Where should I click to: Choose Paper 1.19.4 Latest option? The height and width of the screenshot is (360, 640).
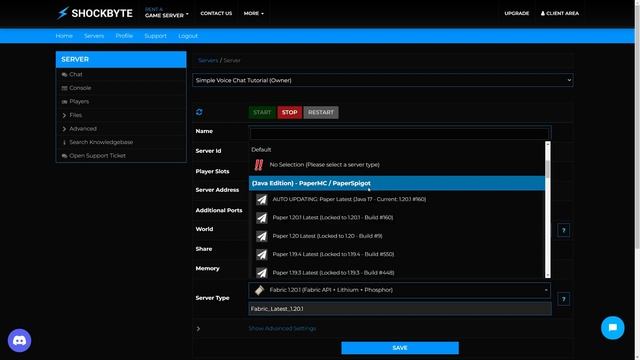397,254
